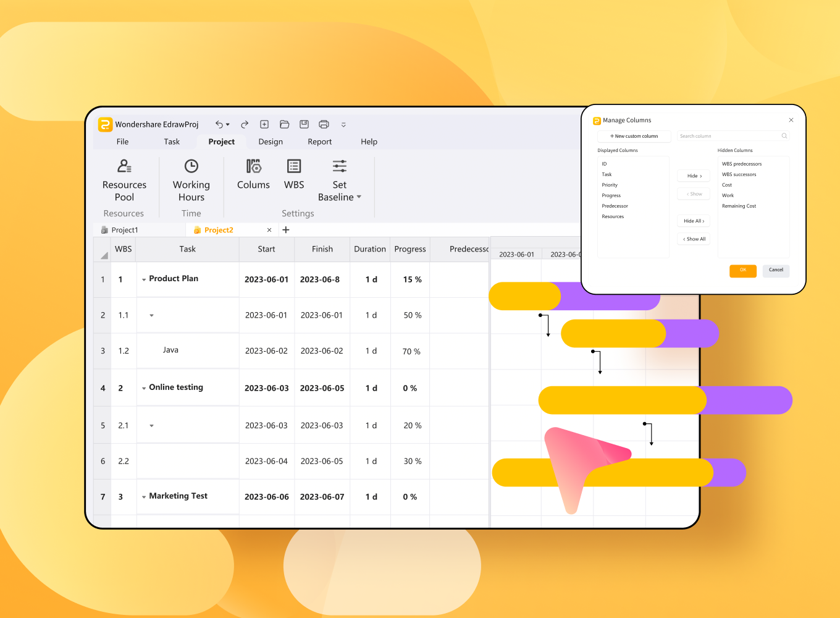Viewport: 840px width, 618px height.
Task: Open the Report ribbon tab
Action: coord(320,142)
